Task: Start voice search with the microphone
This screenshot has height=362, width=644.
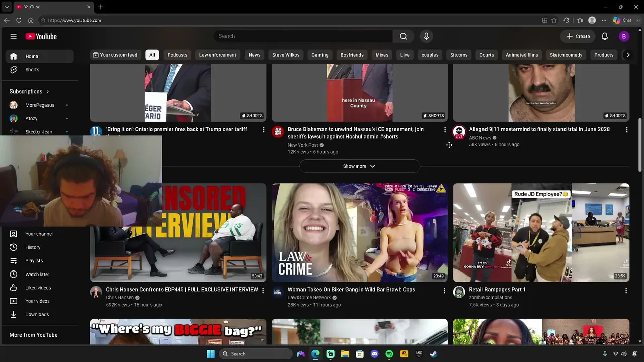Action: (426, 36)
